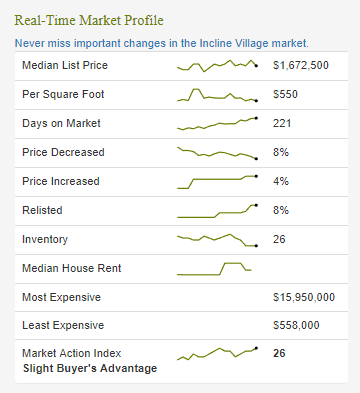This screenshot has width=360, height=393.
Task: Click the Market Action Index label
Action: tap(72, 353)
